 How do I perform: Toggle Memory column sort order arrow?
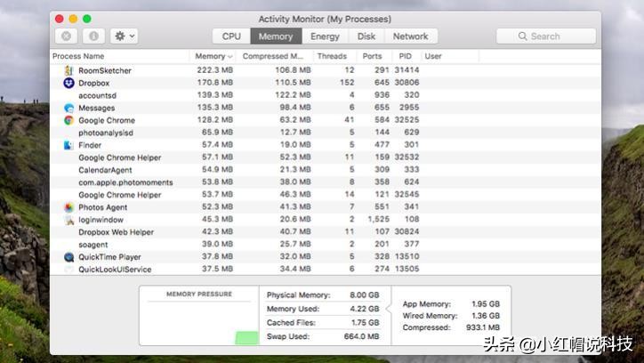click(230, 57)
